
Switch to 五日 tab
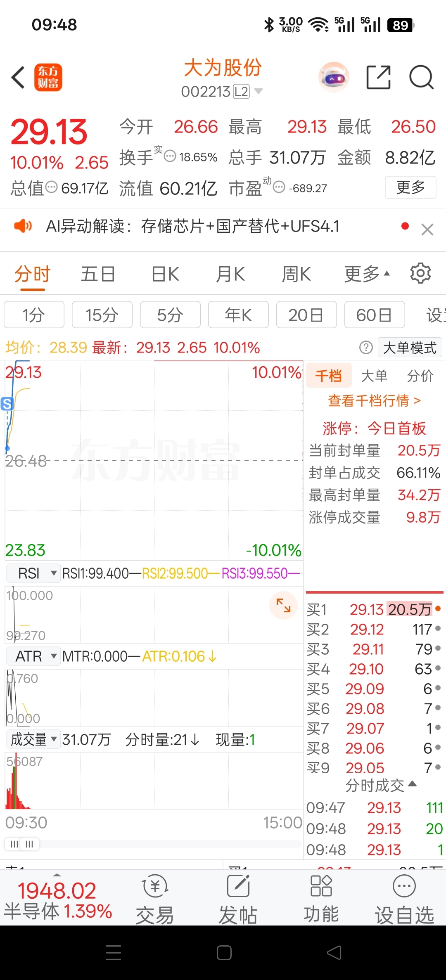pyautogui.click(x=98, y=274)
